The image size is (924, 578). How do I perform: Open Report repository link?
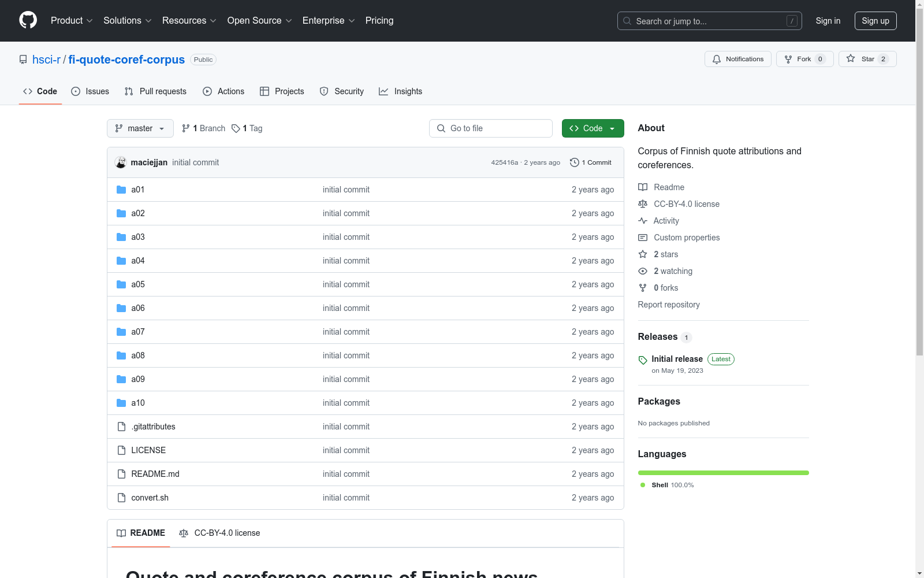669,305
